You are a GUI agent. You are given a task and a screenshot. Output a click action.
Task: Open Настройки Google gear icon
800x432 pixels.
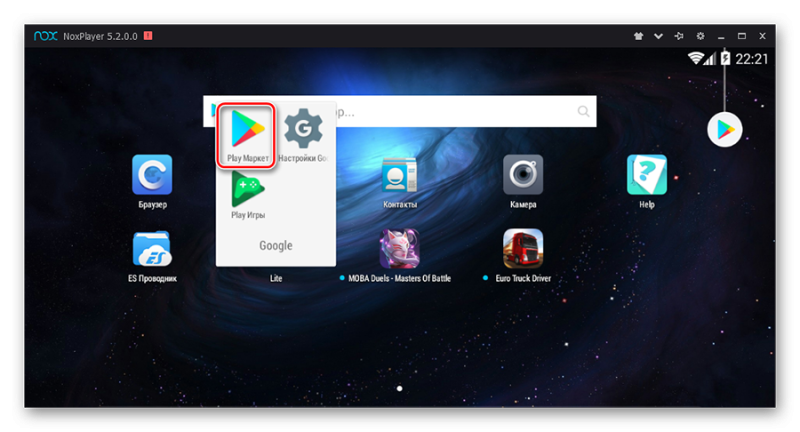(303, 128)
